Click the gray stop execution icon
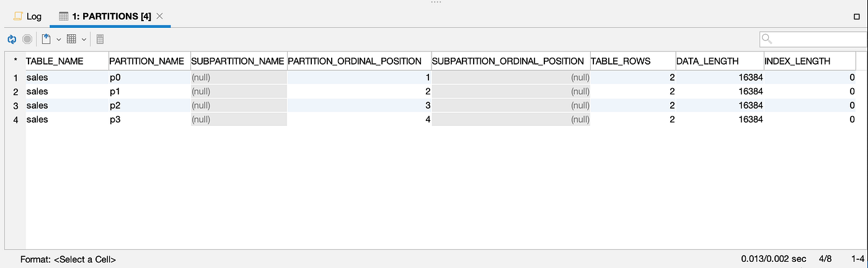868x268 pixels. (27, 39)
